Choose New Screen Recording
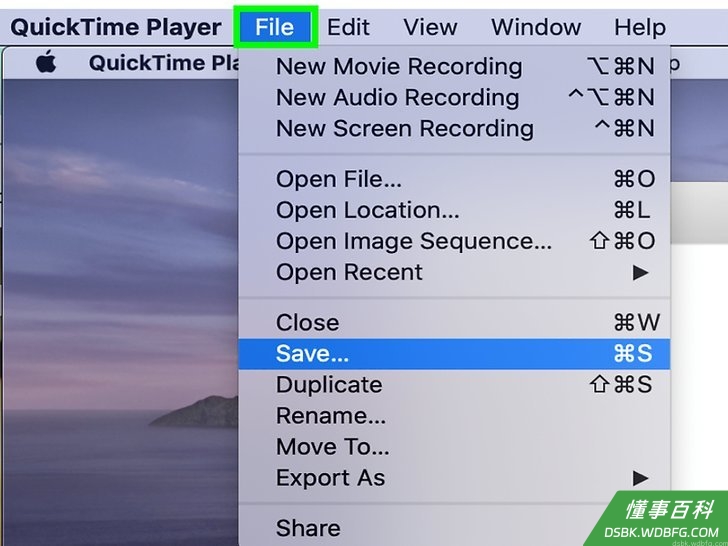 click(454, 129)
